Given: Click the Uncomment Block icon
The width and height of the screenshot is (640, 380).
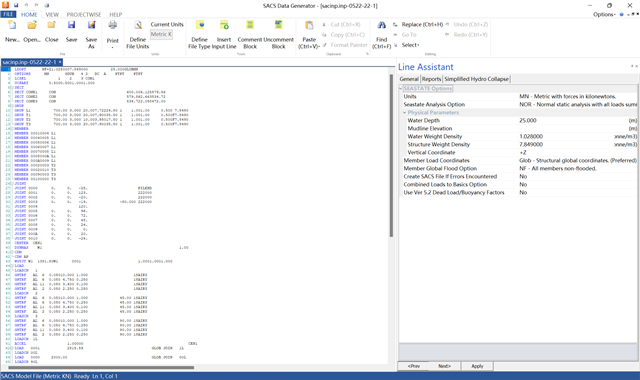Looking at the screenshot, I should (x=278, y=26).
